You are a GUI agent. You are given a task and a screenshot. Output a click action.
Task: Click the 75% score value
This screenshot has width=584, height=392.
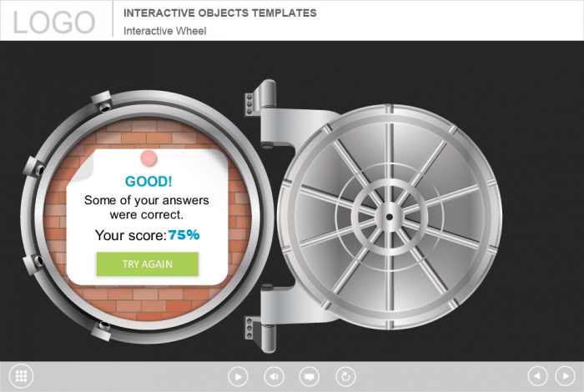[x=184, y=235]
